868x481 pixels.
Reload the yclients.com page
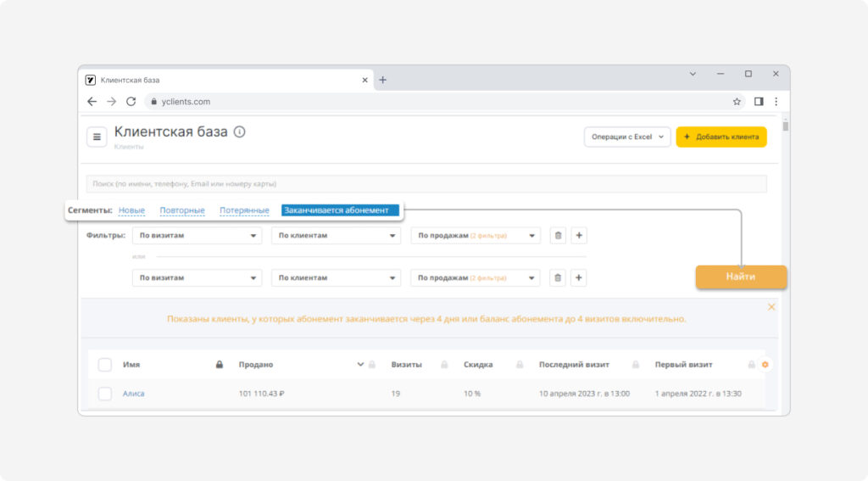pyautogui.click(x=131, y=102)
